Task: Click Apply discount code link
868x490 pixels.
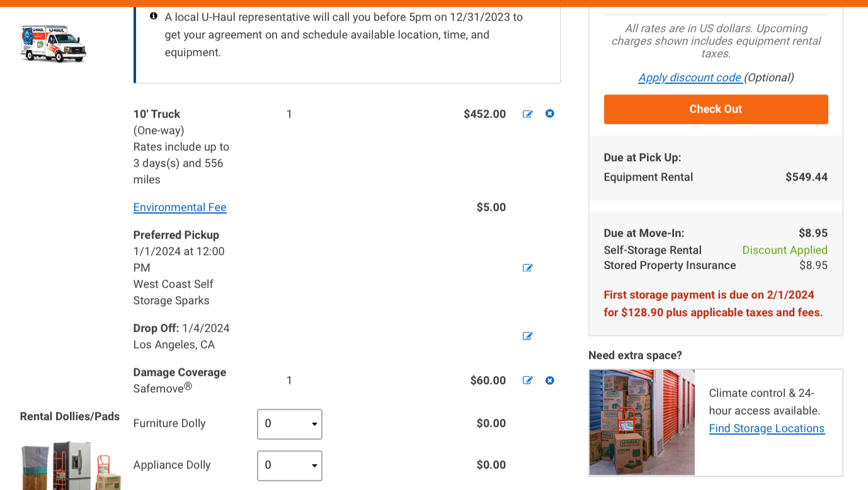Action: tap(690, 77)
